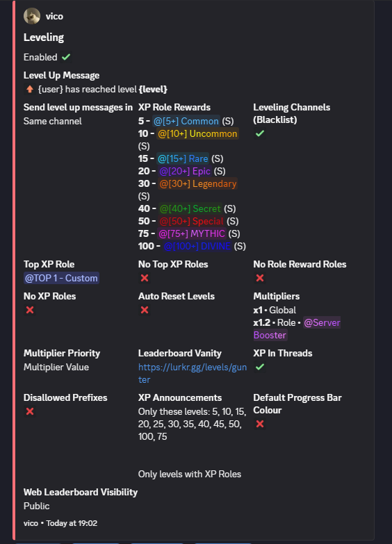Click the red X under No XP Roles
This screenshot has height=544, width=392.
30,310
